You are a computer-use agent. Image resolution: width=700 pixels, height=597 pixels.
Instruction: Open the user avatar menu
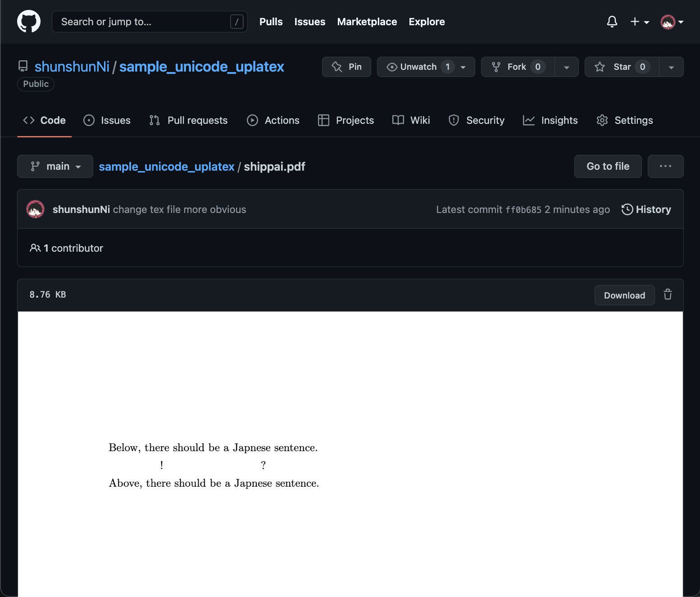click(x=672, y=22)
